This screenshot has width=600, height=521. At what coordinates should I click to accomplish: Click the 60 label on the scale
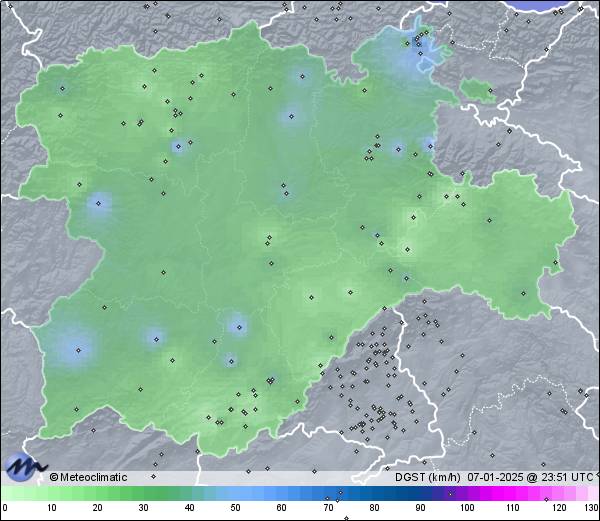point(281,508)
